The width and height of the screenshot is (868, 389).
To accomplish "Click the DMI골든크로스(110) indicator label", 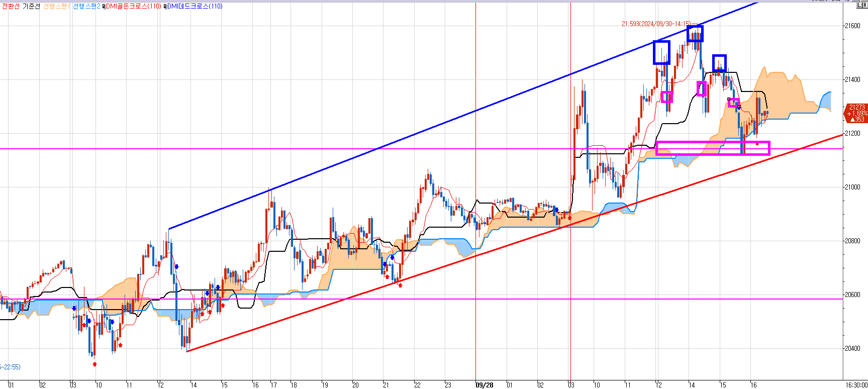I will (x=134, y=7).
